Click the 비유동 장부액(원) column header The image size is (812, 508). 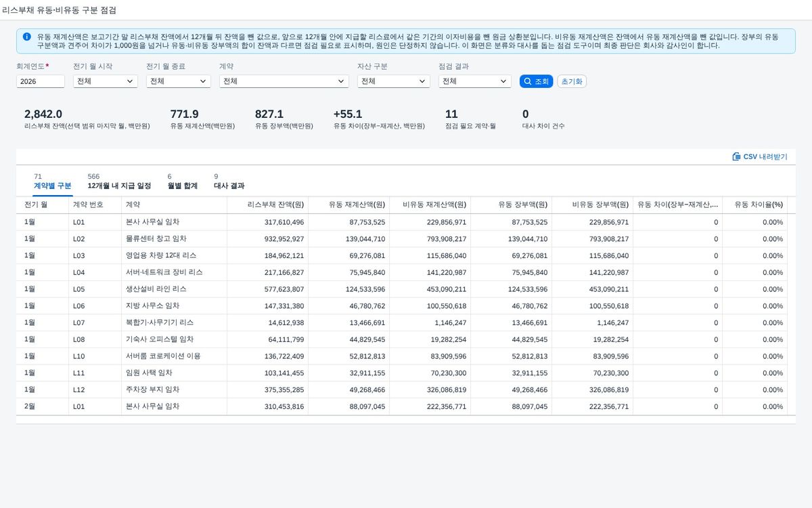[x=592, y=204]
